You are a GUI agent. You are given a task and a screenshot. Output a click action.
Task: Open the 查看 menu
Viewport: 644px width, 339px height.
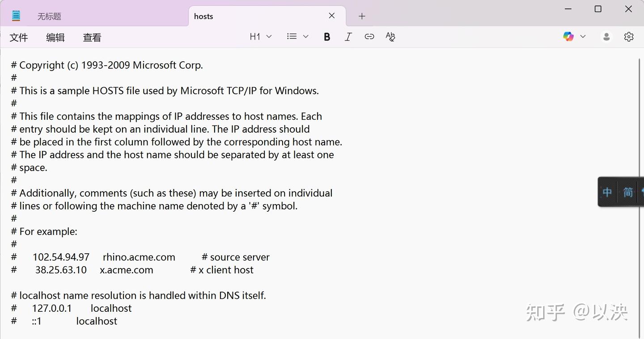pos(92,38)
